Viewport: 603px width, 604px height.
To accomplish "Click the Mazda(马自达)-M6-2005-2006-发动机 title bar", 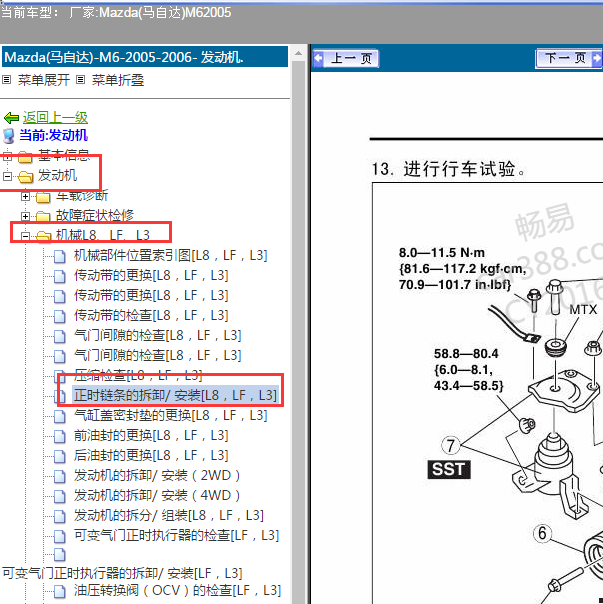I will point(145,57).
